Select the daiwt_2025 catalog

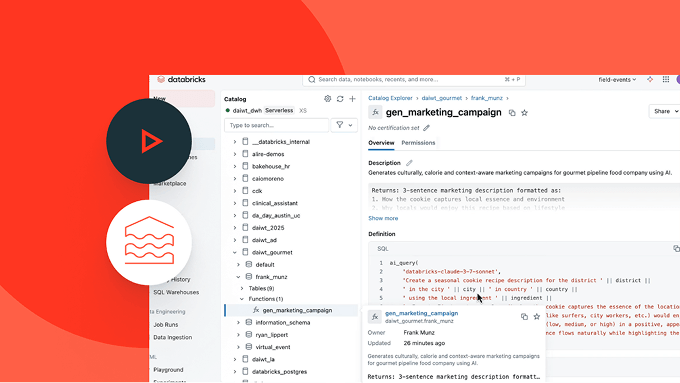[268, 228]
